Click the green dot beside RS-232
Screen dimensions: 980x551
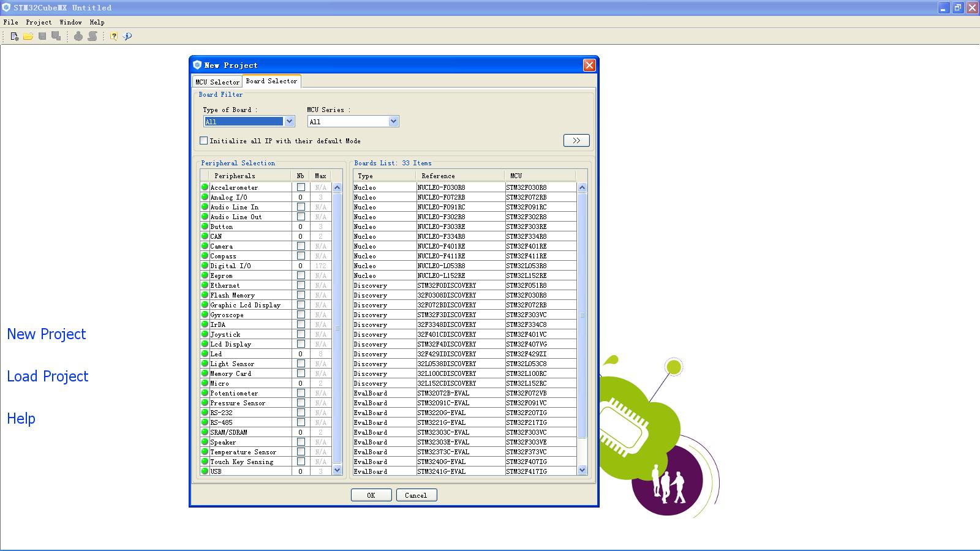pos(205,413)
